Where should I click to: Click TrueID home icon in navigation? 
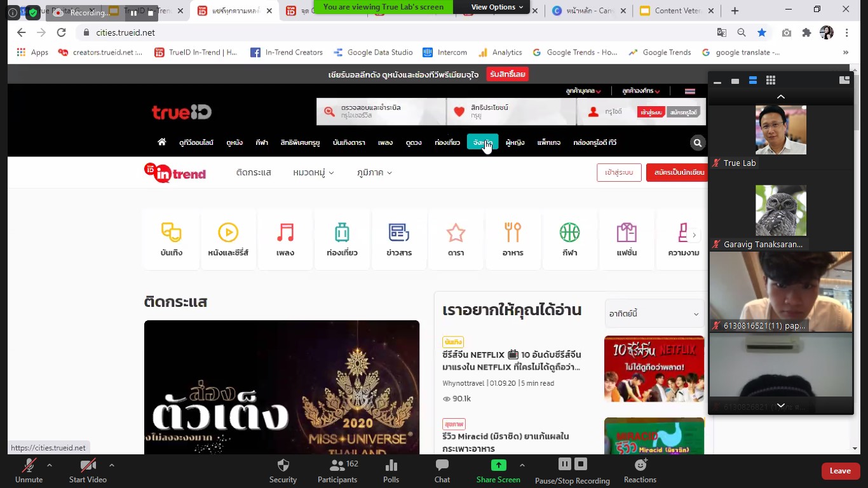pos(162,142)
